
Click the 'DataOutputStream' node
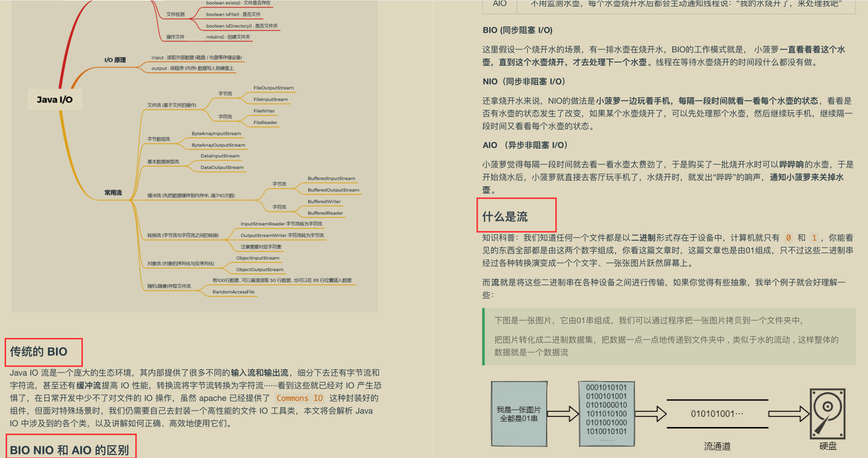pos(222,167)
